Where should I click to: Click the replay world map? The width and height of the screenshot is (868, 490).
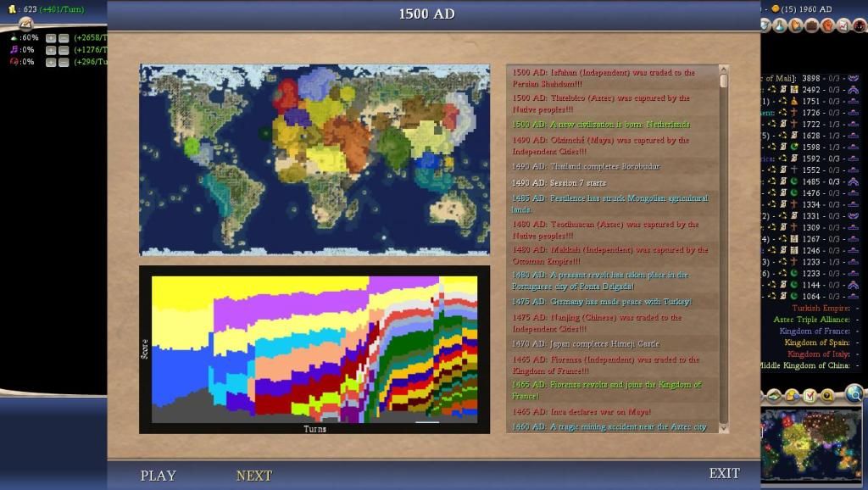pyautogui.click(x=314, y=159)
